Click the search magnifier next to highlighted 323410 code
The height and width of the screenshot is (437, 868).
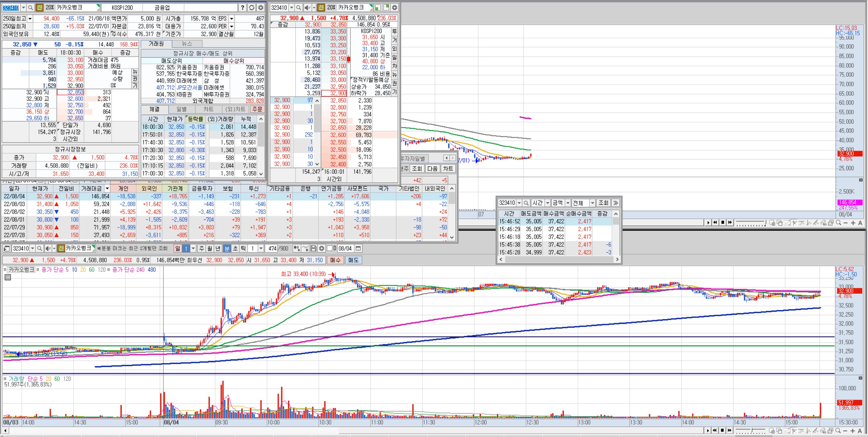(30, 8)
